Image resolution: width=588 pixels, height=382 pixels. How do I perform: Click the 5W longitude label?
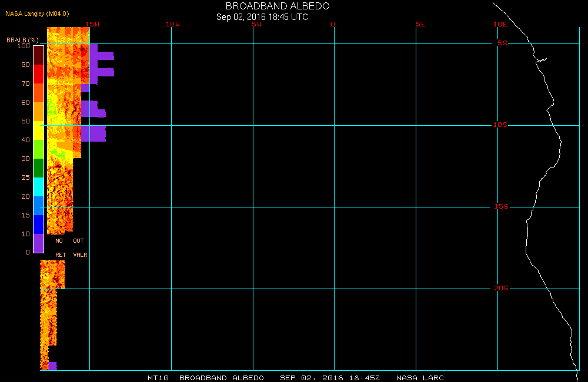coord(257,24)
